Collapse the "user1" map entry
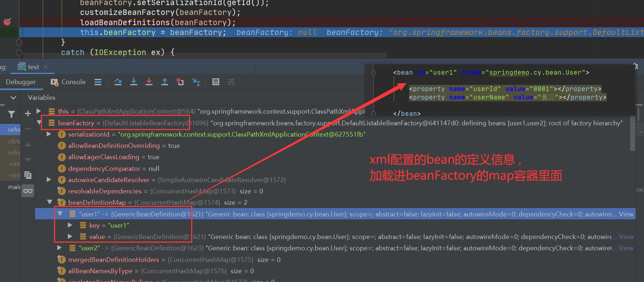This screenshot has height=282, width=644. click(x=60, y=214)
